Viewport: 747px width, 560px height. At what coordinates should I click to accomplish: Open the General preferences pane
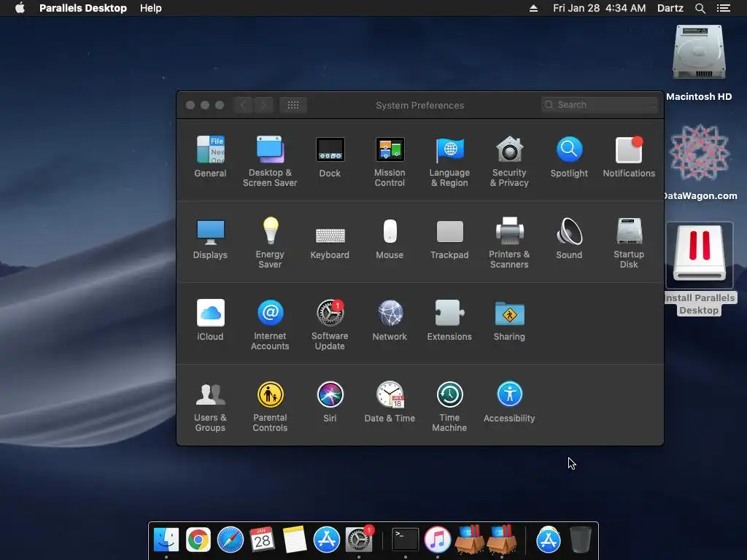(x=210, y=157)
